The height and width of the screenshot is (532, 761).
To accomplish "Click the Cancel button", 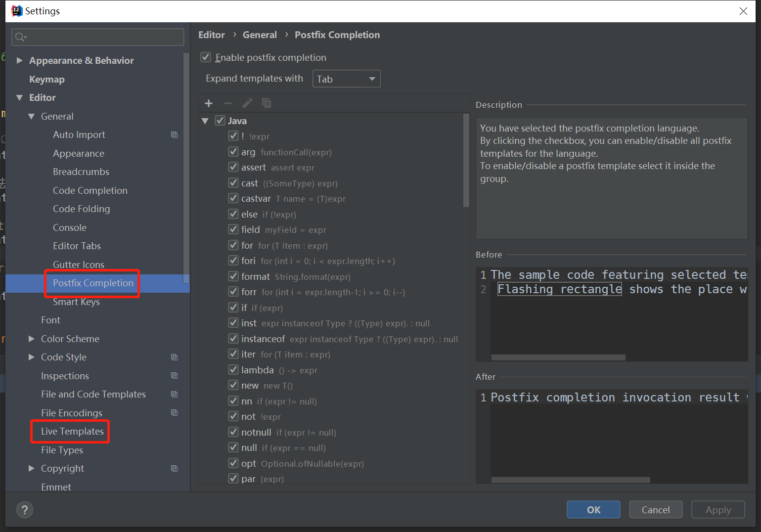I will 656,510.
